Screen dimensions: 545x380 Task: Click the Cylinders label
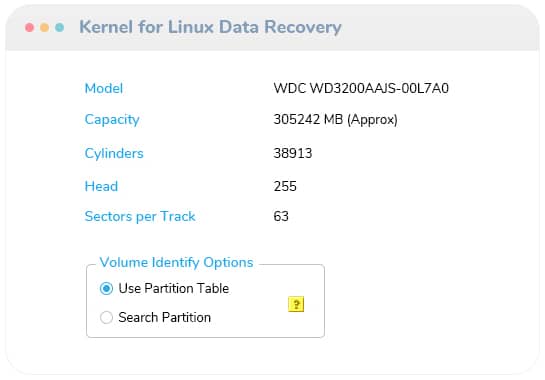(x=114, y=153)
